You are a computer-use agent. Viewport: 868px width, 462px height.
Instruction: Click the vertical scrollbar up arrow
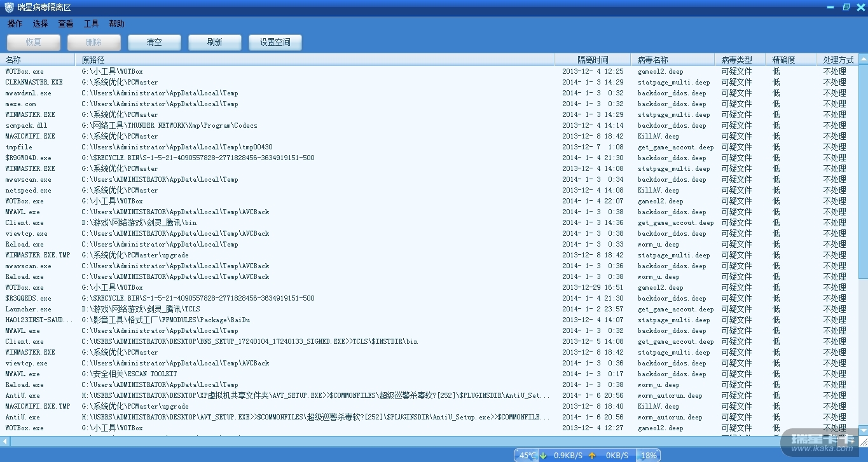(863, 59)
